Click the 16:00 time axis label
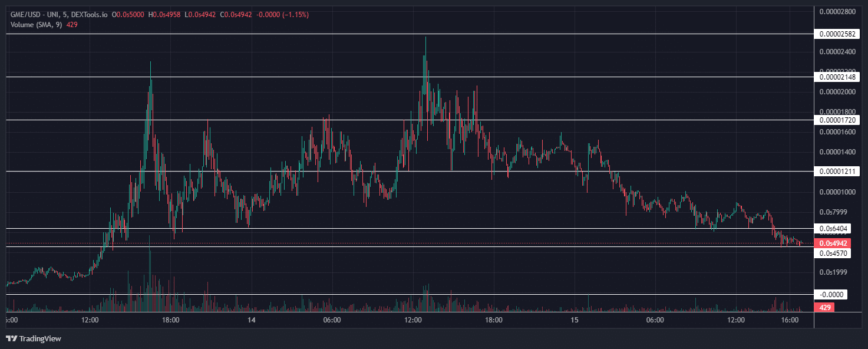This screenshot has width=868, height=349. [x=789, y=320]
